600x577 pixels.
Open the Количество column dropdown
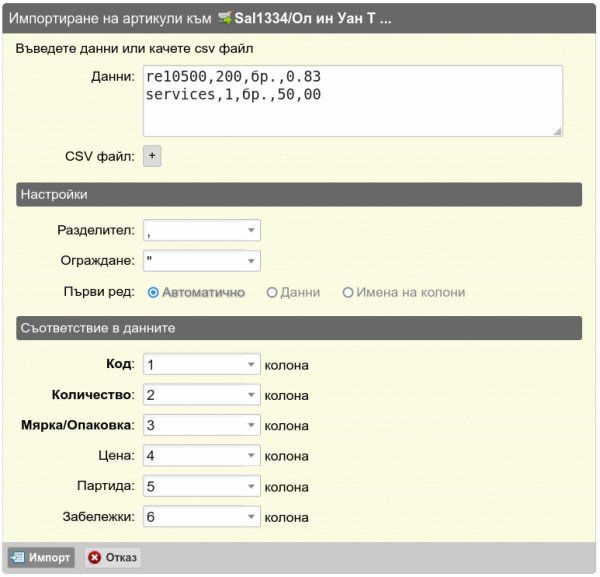coord(202,394)
